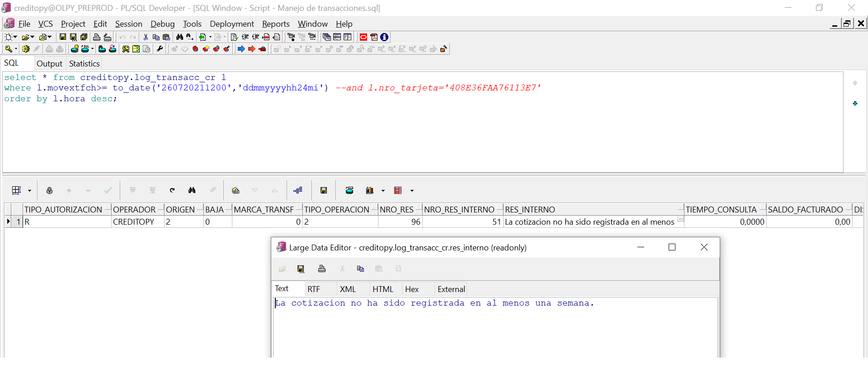Open the Reports menu
The width and height of the screenshot is (868, 377).
(276, 24)
